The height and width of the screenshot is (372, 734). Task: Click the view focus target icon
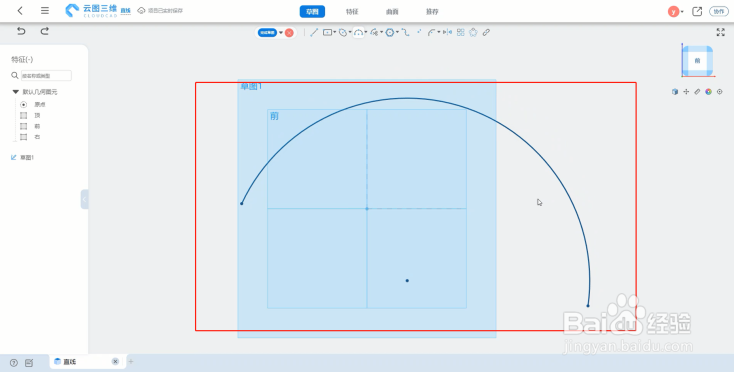(719, 92)
